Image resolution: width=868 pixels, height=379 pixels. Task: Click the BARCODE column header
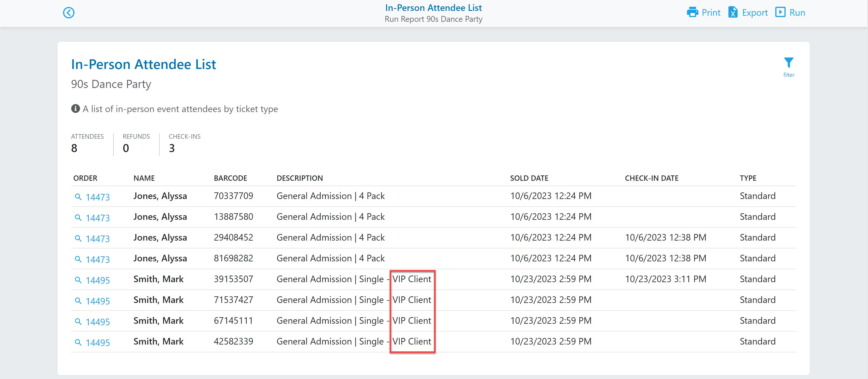coord(230,178)
